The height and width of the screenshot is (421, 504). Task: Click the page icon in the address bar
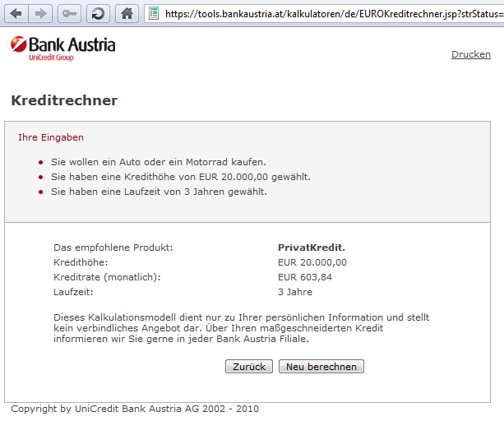coord(154,13)
